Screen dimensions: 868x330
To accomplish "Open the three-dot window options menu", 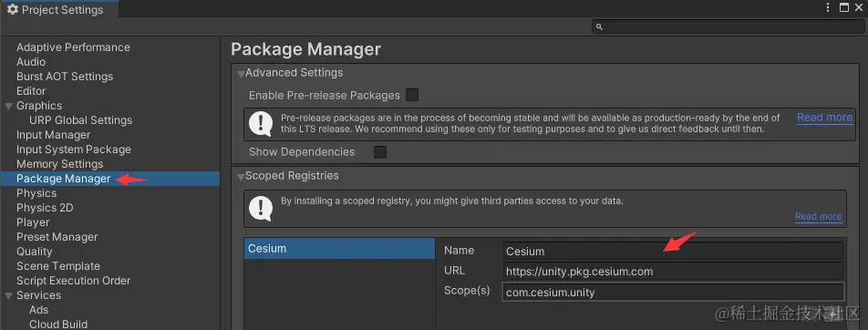I will [828, 7].
